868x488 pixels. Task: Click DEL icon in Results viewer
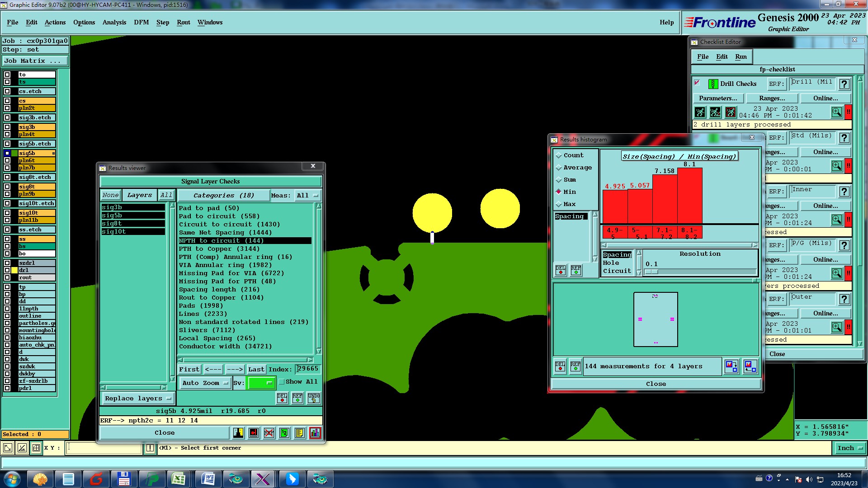(x=282, y=398)
